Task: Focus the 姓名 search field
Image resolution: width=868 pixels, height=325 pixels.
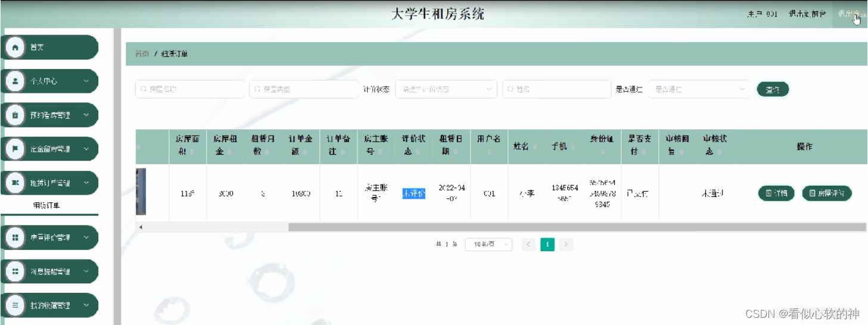Action: pos(556,89)
